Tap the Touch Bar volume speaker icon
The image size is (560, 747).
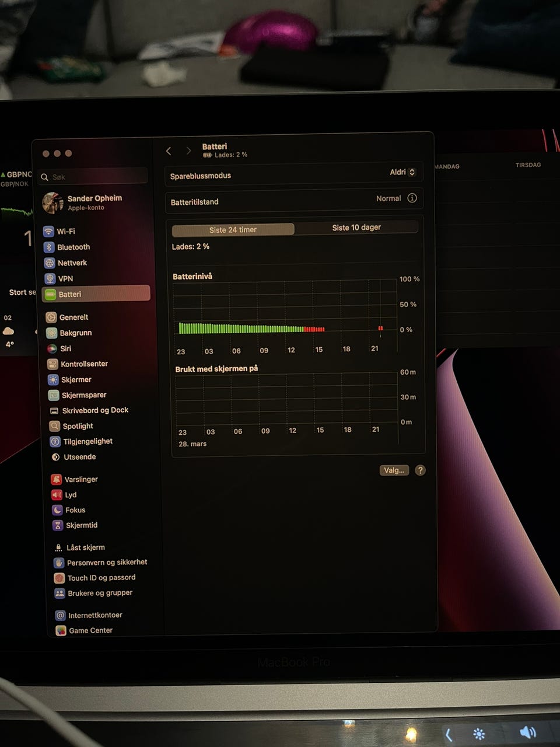pyautogui.click(x=528, y=732)
